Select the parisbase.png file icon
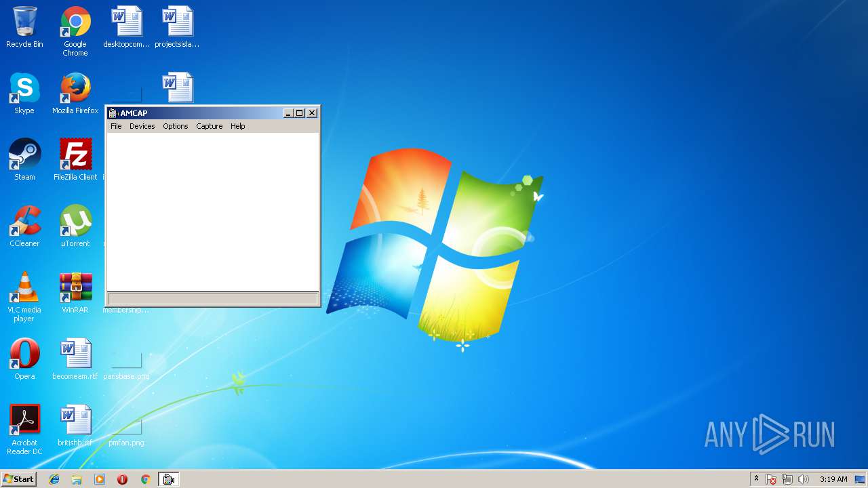The image size is (868, 488). pos(126,366)
